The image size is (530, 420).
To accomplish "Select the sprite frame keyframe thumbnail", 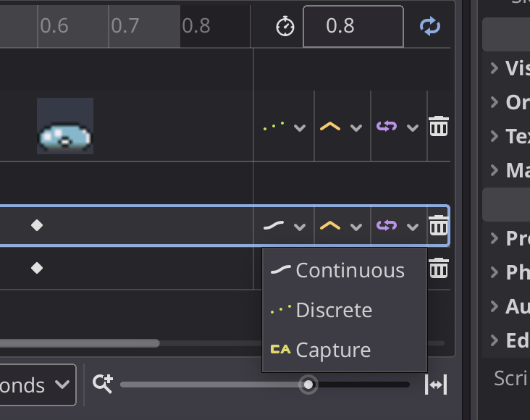I will click(65, 126).
